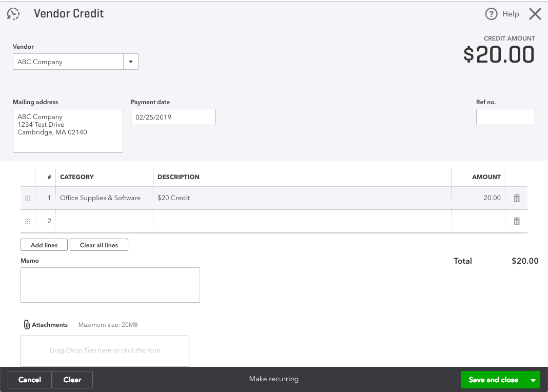This screenshot has width=548, height=392.
Task: Click the empty amount cell in line 2
Action: coord(478,221)
